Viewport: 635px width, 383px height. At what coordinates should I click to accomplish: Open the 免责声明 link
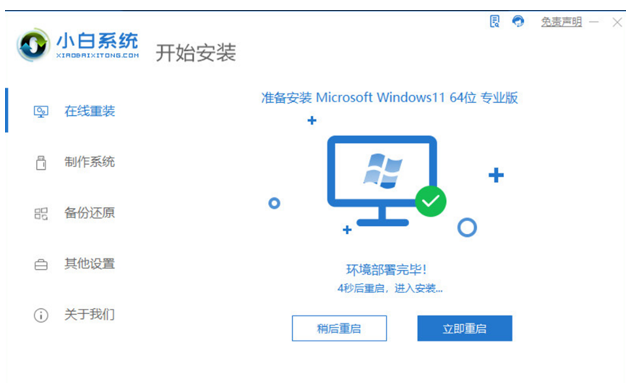(561, 21)
